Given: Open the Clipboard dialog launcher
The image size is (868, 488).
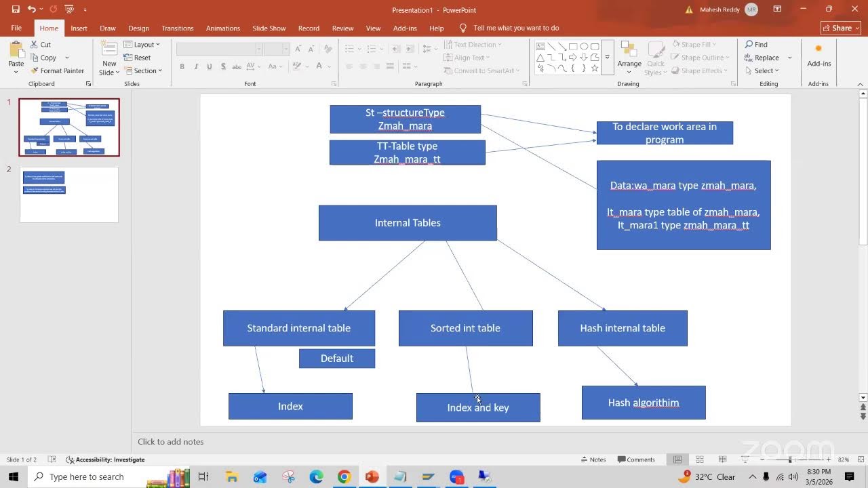Looking at the screenshot, I should click(88, 83).
